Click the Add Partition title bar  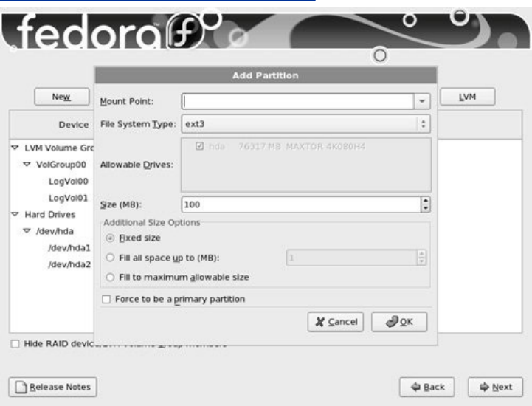pyautogui.click(x=266, y=75)
